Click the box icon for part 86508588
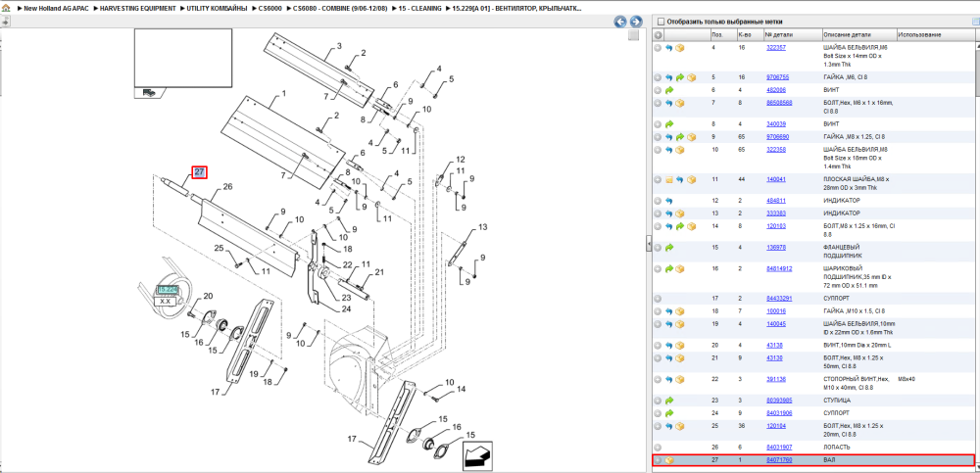 pos(679,103)
